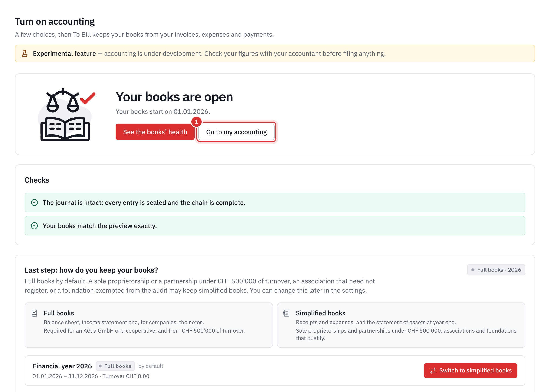Click the flask icon in the experimental banner

pyautogui.click(x=25, y=53)
